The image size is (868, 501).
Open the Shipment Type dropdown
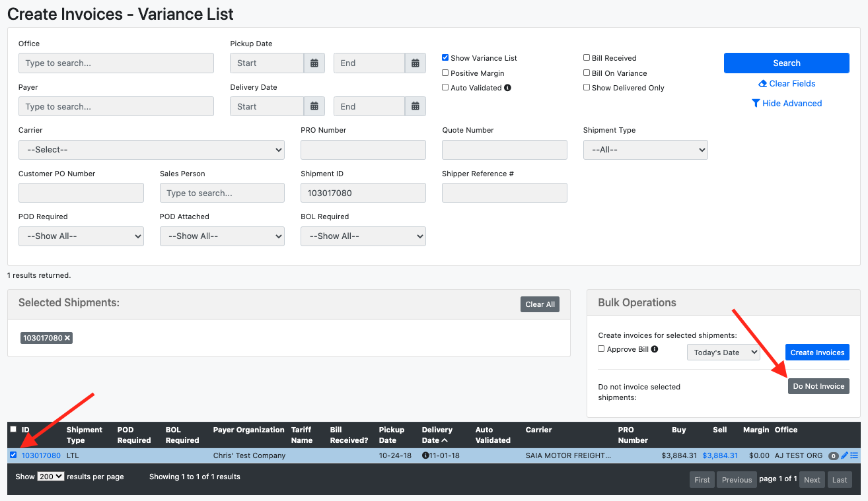coord(645,150)
